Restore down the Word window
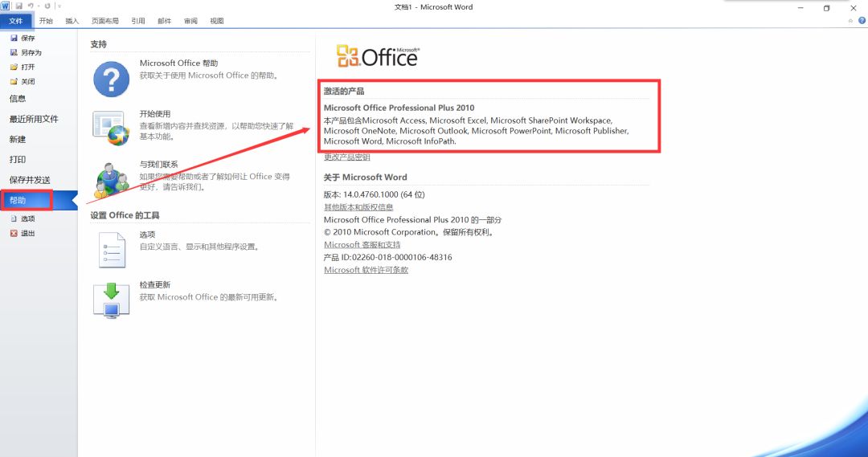Viewport: 868px width, 457px height. tap(826, 8)
